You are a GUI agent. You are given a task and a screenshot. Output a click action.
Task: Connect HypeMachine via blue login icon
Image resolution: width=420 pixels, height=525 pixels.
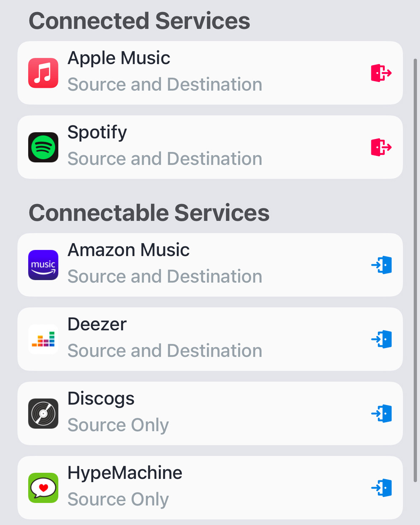(x=381, y=488)
